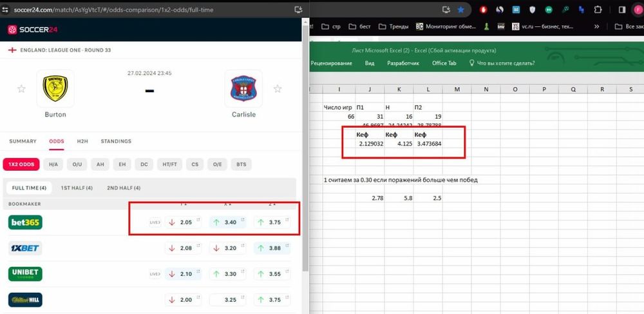Open Excel's 'Office Tab' ribbon tab

click(x=444, y=63)
